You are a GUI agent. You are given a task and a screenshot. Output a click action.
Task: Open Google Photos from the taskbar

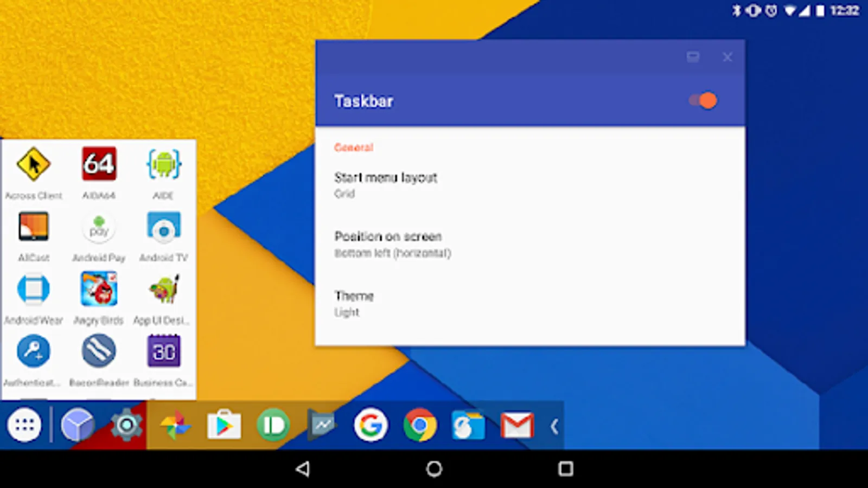click(175, 426)
